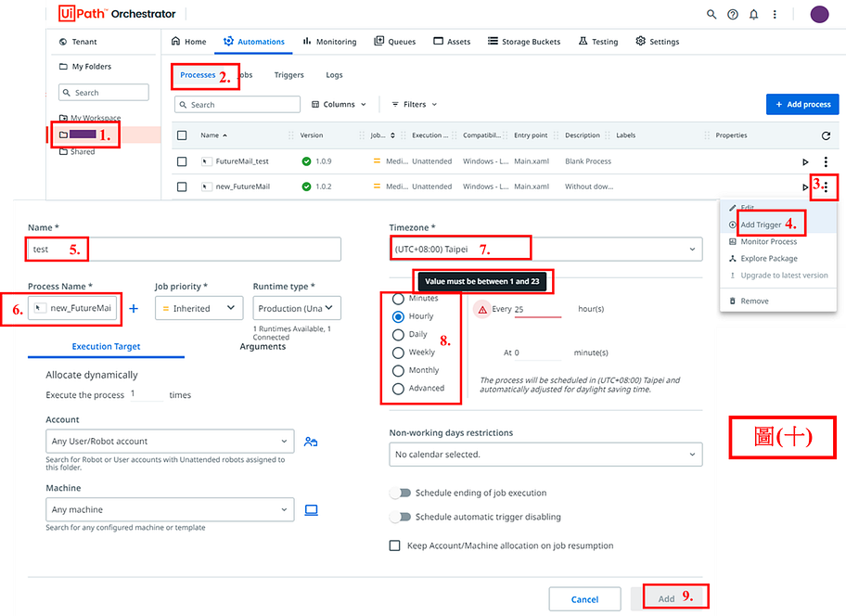Select the Processes sub-tab
Viewport: 846px width, 616px height.
point(198,75)
